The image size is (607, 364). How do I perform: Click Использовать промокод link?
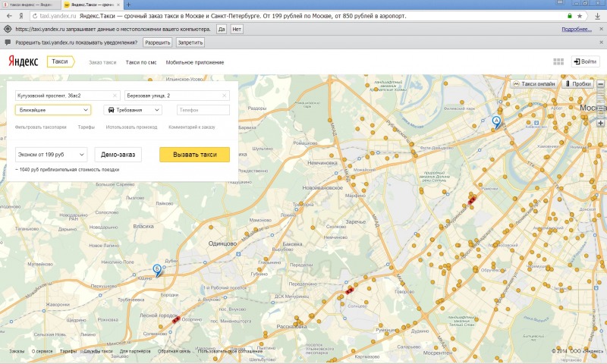[131, 127]
